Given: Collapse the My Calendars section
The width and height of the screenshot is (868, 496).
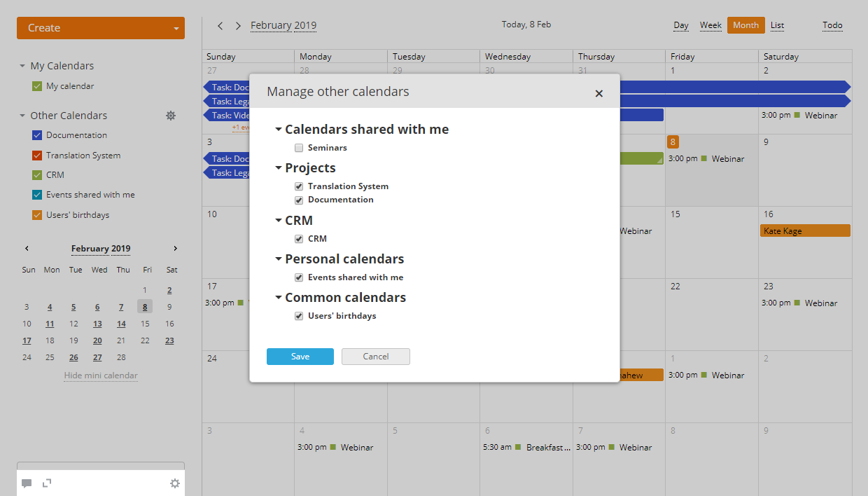Looking at the screenshot, I should 22,65.
